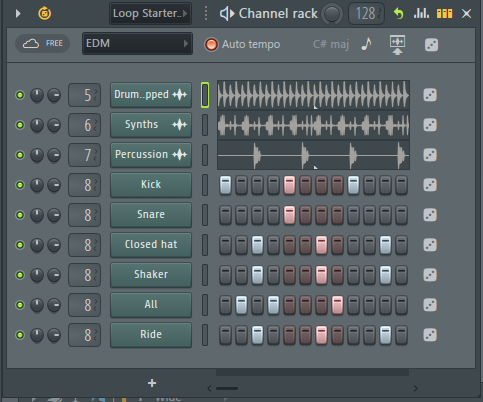
Task: Click the Synths mixer track number 6
Action: (x=84, y=125)
